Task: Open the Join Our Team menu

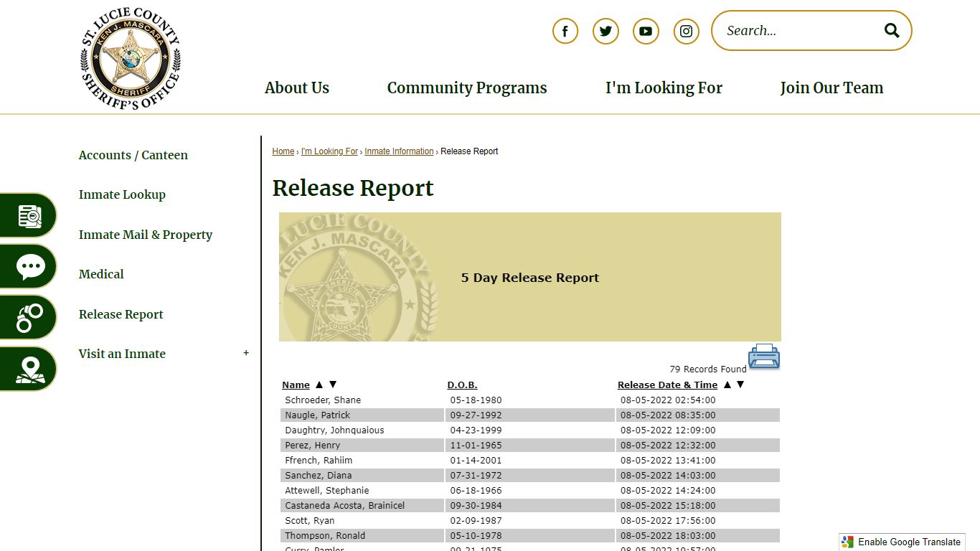Action: point(831,88)
